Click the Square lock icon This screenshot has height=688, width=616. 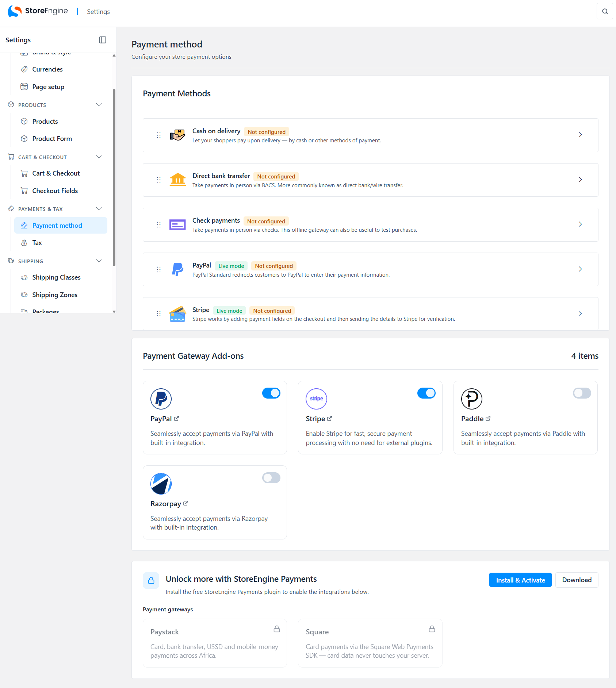432,629
